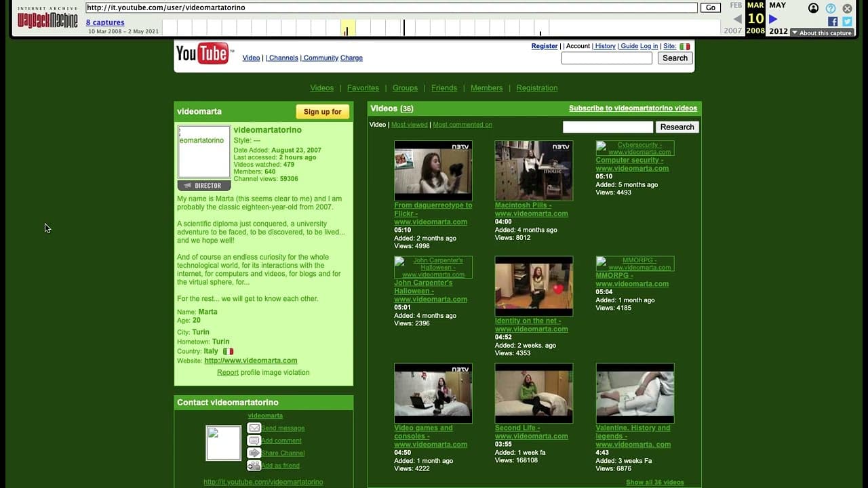Click the videomartatorino profile picture
Screen dimensions: 868x488
204,152
